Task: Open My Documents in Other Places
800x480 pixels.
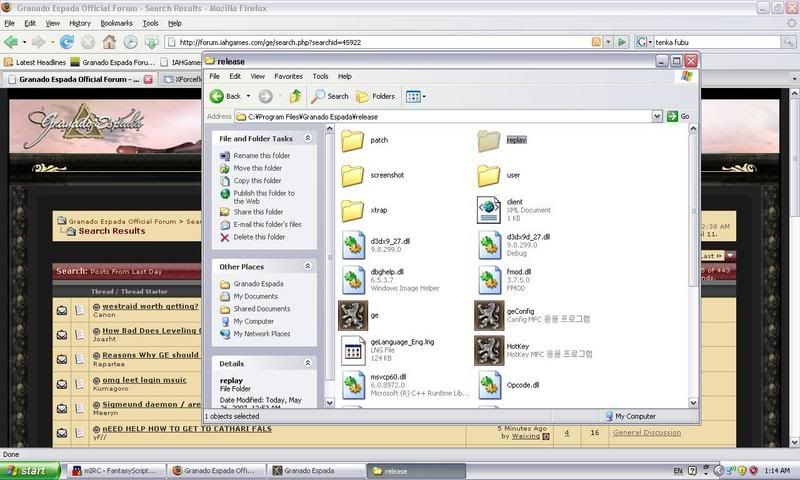Action: tap(256, 296)
